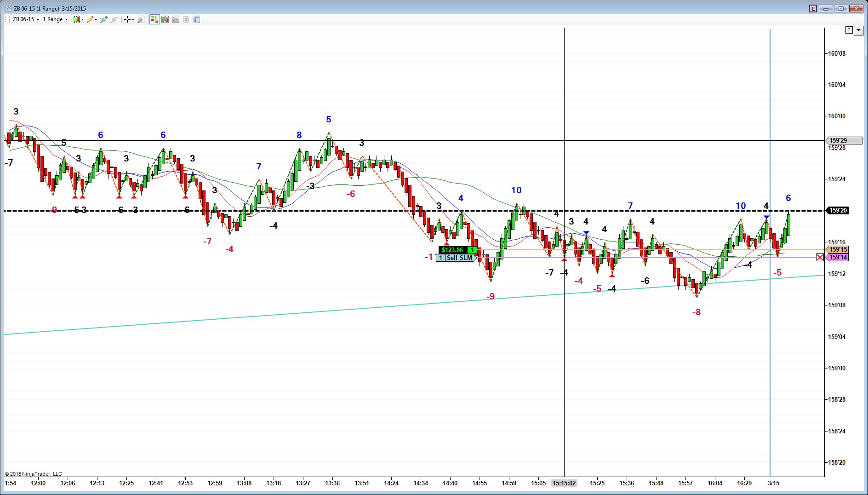This screenshot has width=868, height=495.
Task: Click the 13:36 time axis label
Action: (x=332, y=483)
